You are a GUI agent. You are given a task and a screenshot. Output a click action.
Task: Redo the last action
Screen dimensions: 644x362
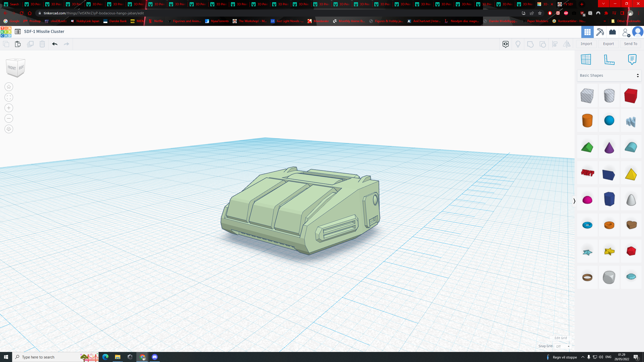[x=66, y=44]
